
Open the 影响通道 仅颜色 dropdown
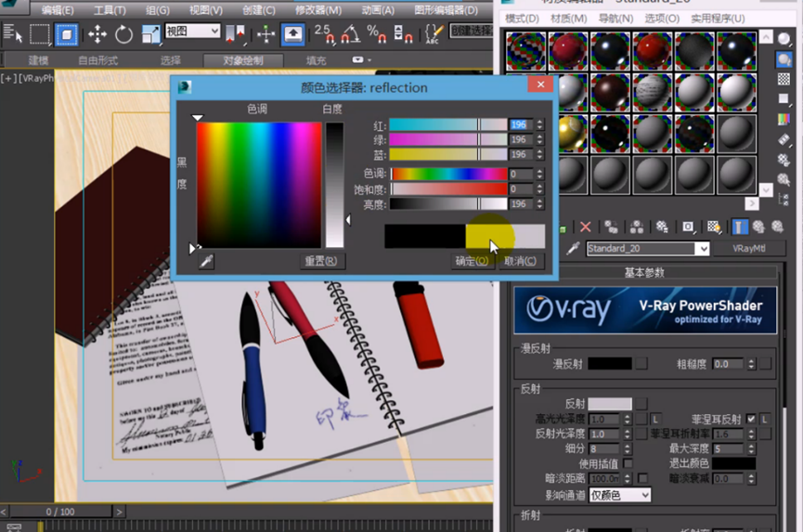(x=620, y=495)
